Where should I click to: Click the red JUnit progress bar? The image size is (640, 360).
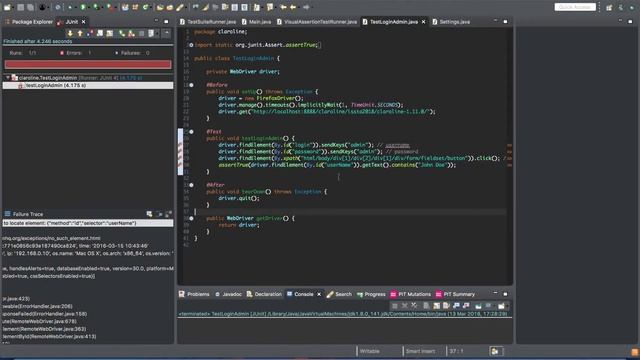[88, 64]
